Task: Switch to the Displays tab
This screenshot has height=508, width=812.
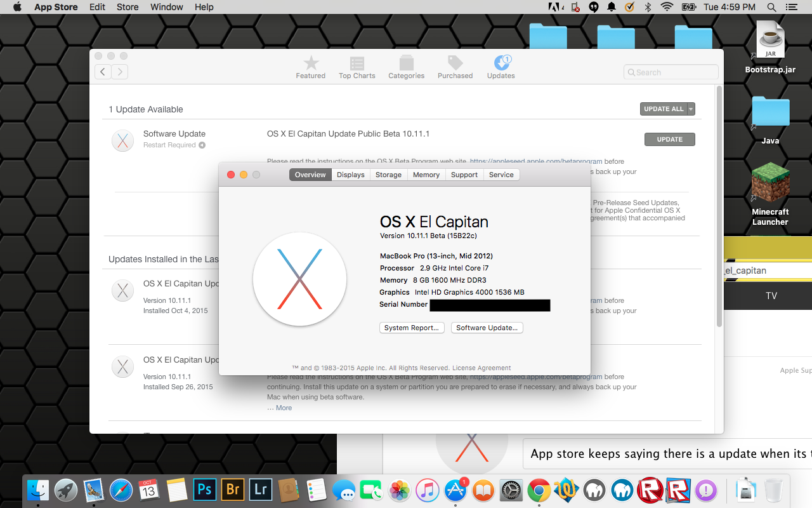Action: (351, 175)
